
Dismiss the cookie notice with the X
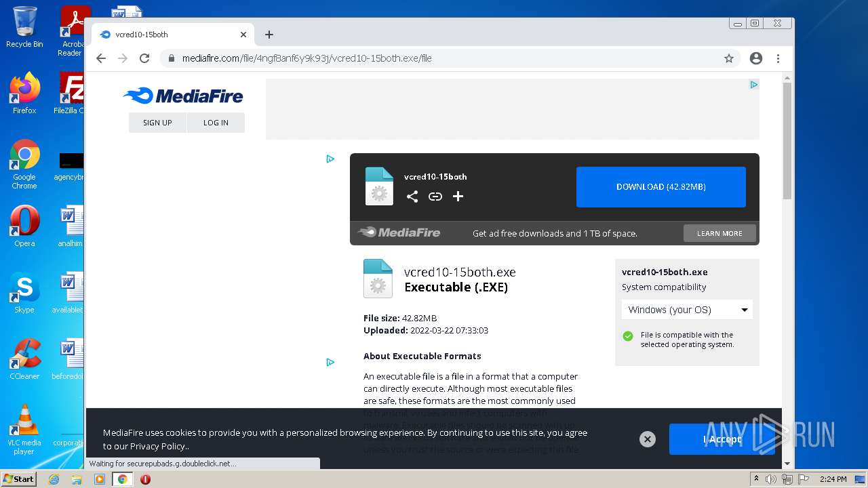click(648, 439)
